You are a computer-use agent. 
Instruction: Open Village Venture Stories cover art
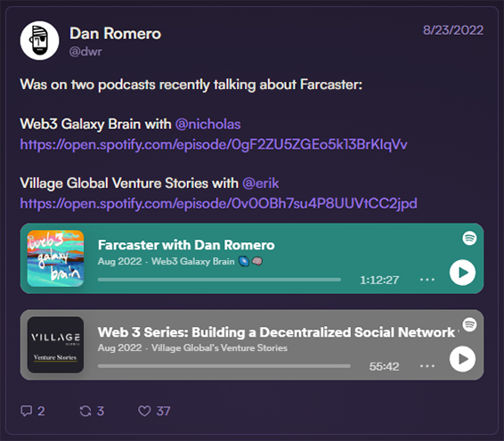click(x=55, y=345)
